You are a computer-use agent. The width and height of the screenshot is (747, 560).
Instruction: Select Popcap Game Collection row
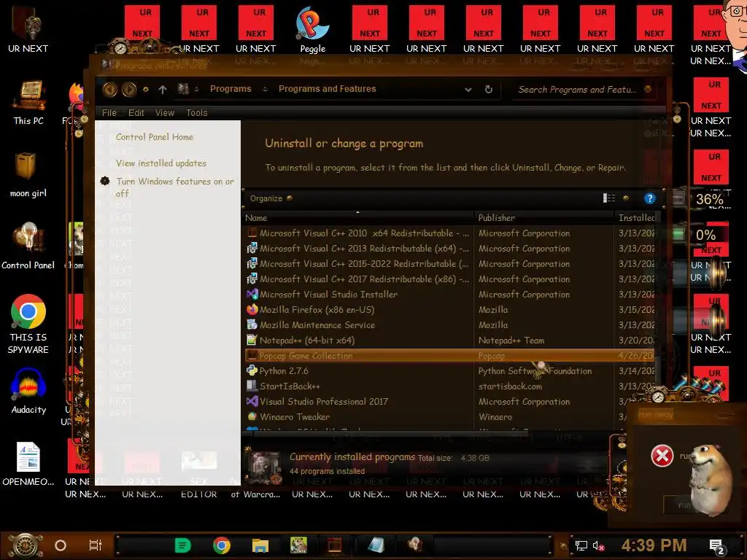point(449,356)
